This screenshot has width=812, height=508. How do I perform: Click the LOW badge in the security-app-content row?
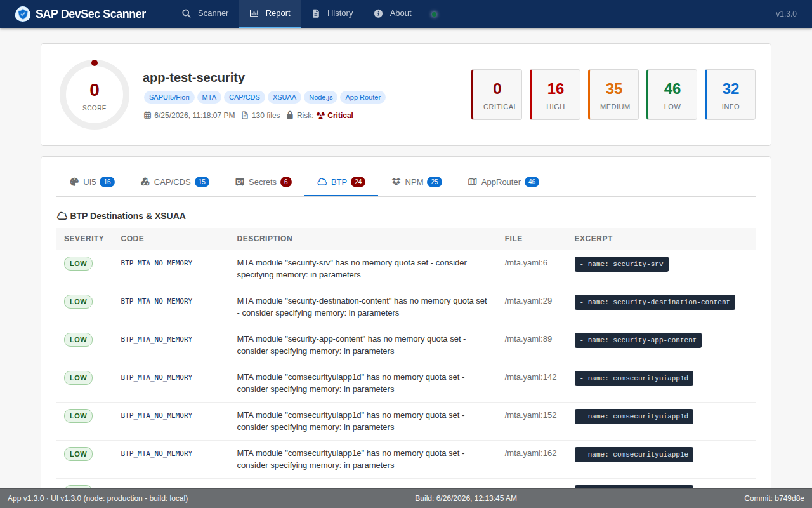tap(78, 340)
